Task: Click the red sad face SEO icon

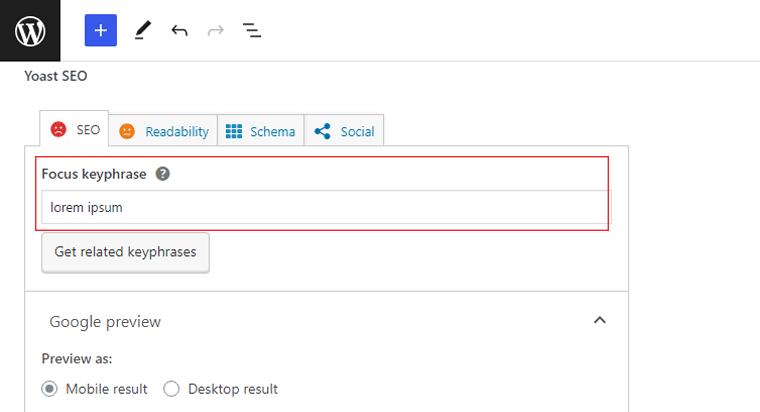Action: point(59,129)
